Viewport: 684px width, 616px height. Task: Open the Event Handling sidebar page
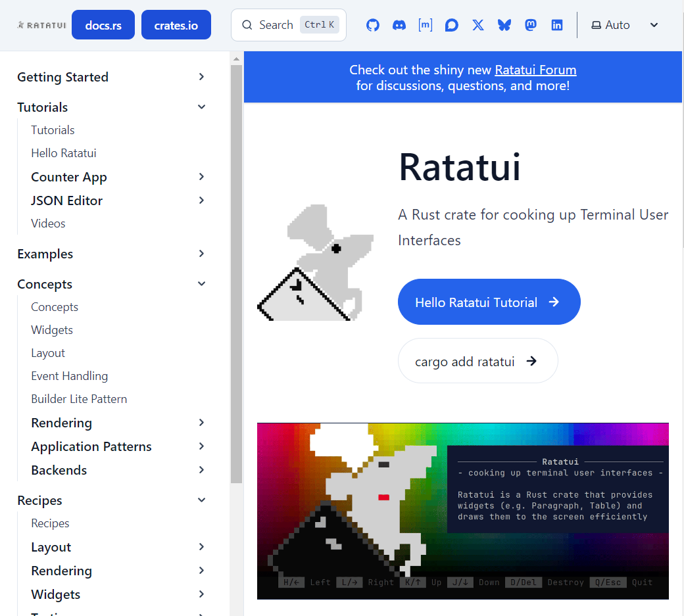[70, 376]
